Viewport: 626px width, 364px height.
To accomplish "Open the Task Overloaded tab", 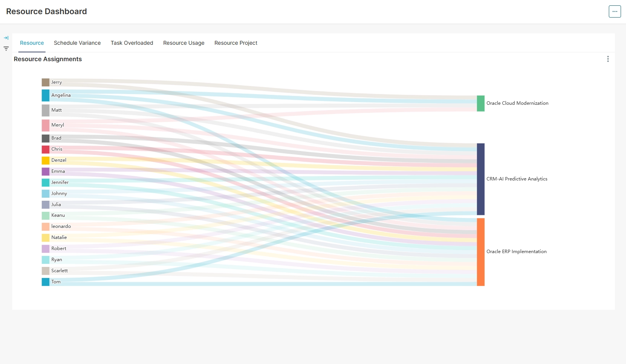I will (x=132, y=43).
